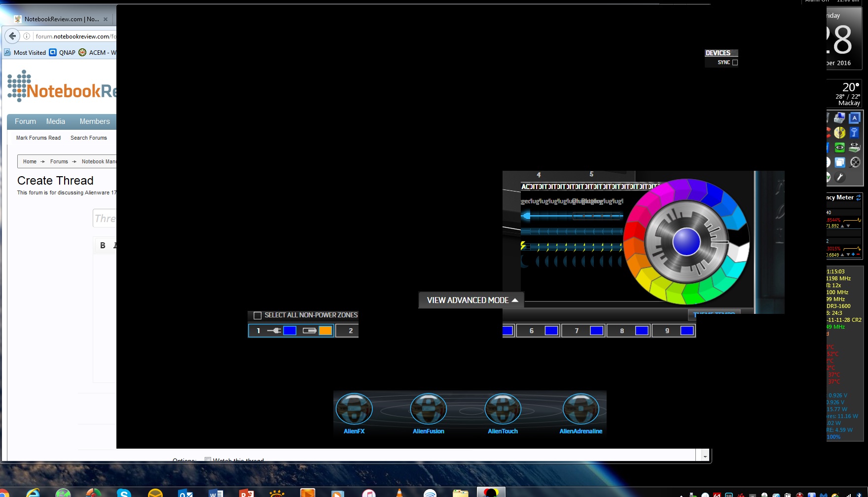868x497 pixels.
Task: Open the Members nav tab
Action: pos(95,121)
